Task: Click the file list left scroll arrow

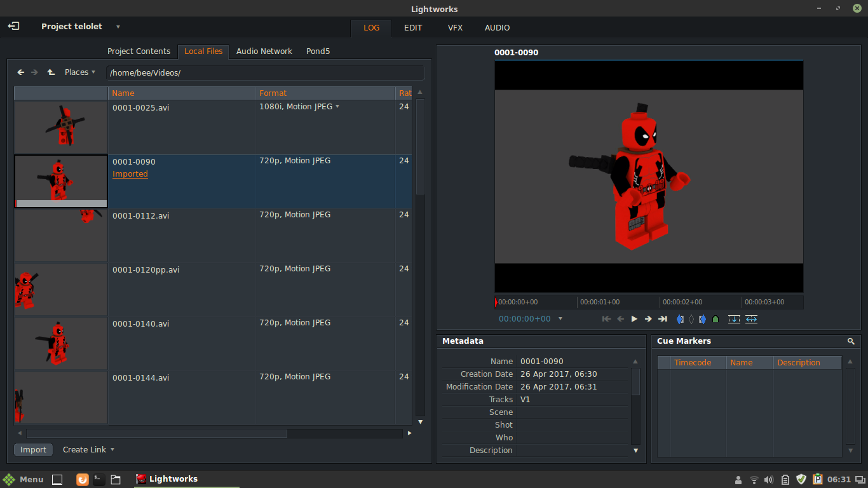Action: click(20, 433)
